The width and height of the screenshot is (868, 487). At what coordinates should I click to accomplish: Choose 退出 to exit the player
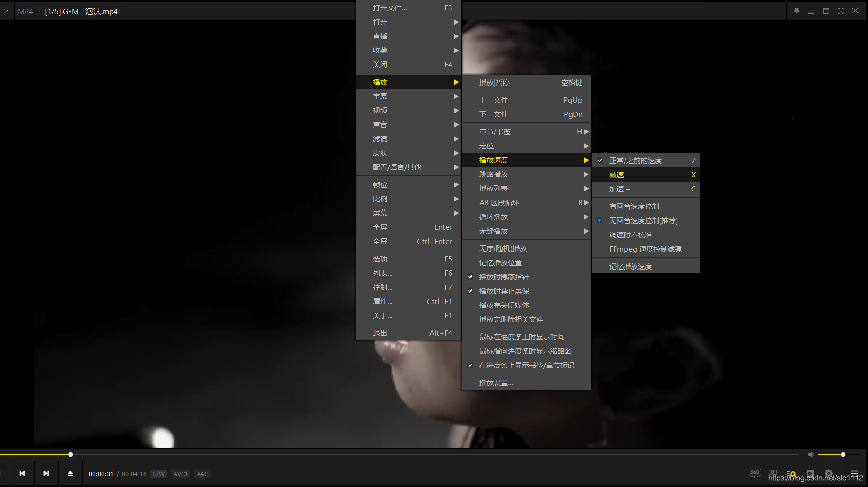coord(408,333)
